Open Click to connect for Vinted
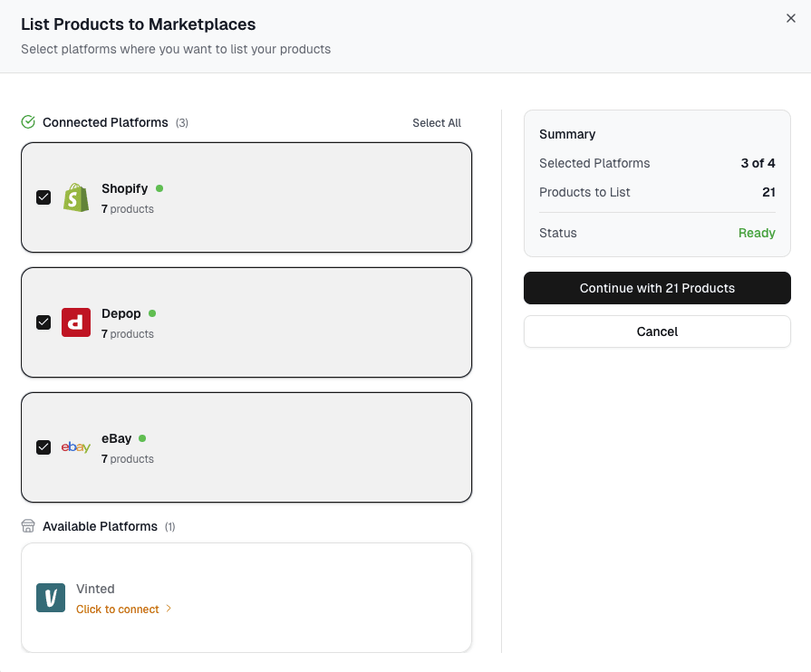Viewport: 811px width, 672px height. [x=118, y=610]
